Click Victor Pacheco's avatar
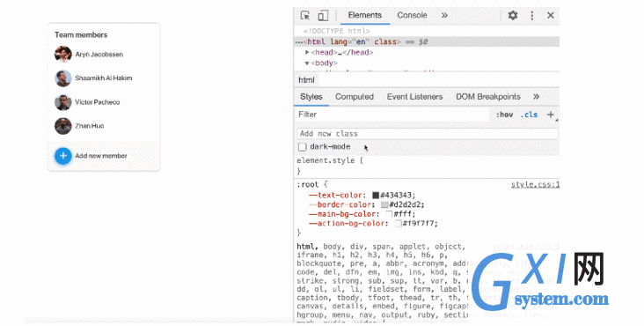The width and height of the screenshot is (644, 326). (x=62, y=102)
